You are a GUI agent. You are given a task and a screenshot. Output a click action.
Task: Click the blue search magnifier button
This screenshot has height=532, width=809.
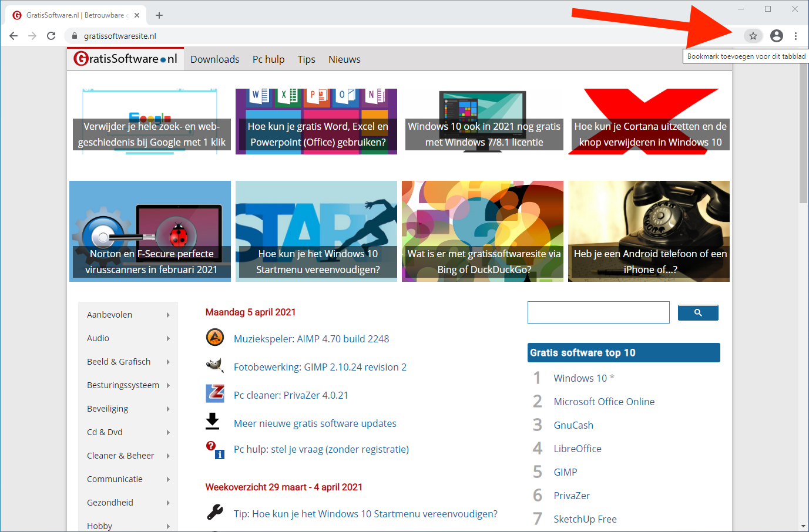pos(697,312)
